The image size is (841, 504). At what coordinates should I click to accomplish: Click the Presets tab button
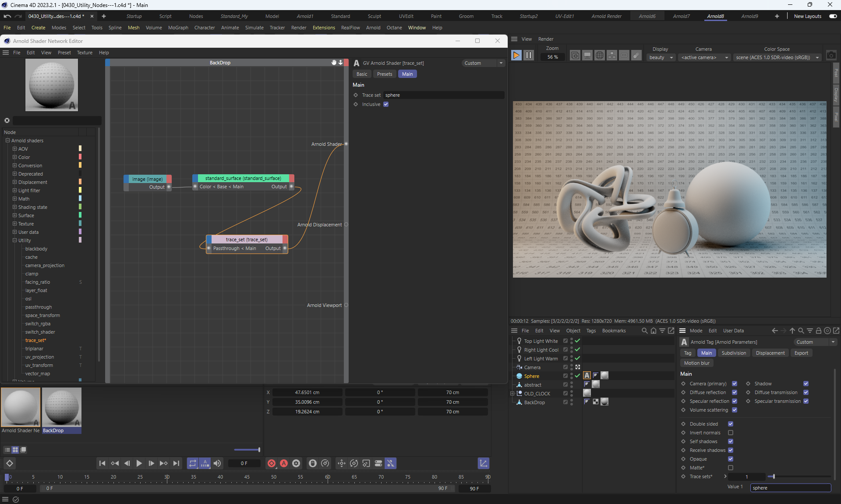pos(384,74)
